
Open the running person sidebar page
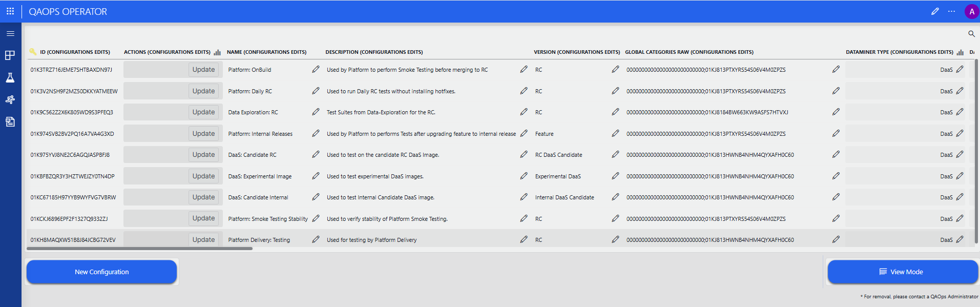coord(10,99)
